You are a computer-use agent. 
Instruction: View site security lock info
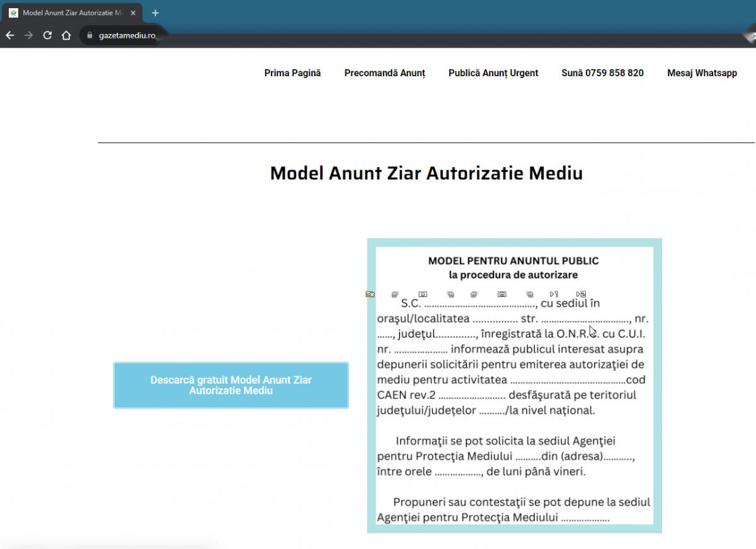click(x=89, y=35)
